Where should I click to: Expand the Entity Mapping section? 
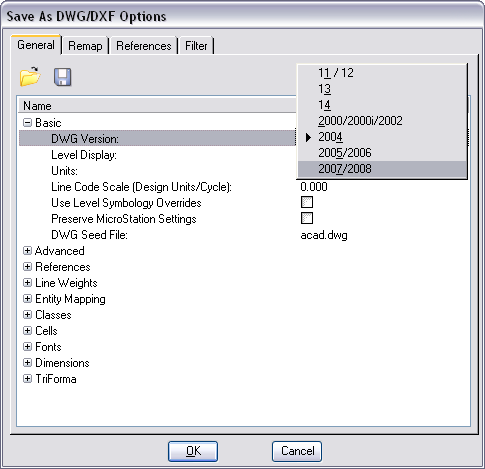tap(27, 299)
